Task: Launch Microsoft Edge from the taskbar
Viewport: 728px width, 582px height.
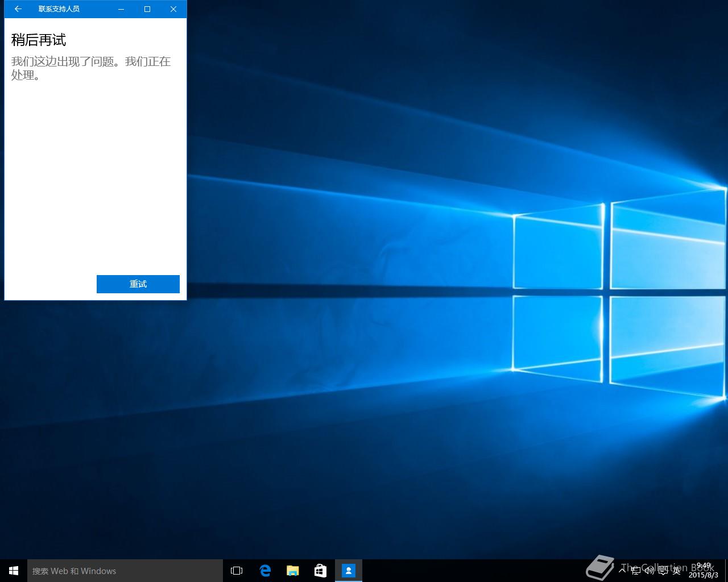Action: tap(265, 571)
